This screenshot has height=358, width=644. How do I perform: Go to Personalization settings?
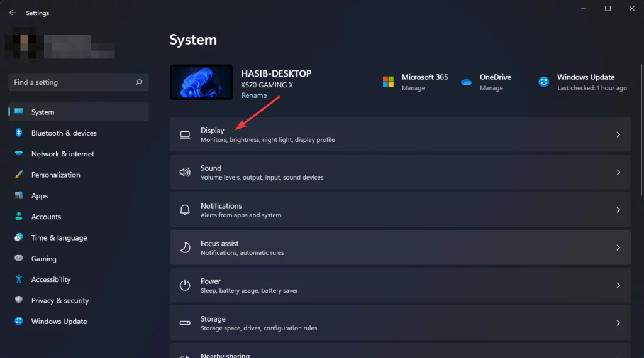(x=79, y=175)
